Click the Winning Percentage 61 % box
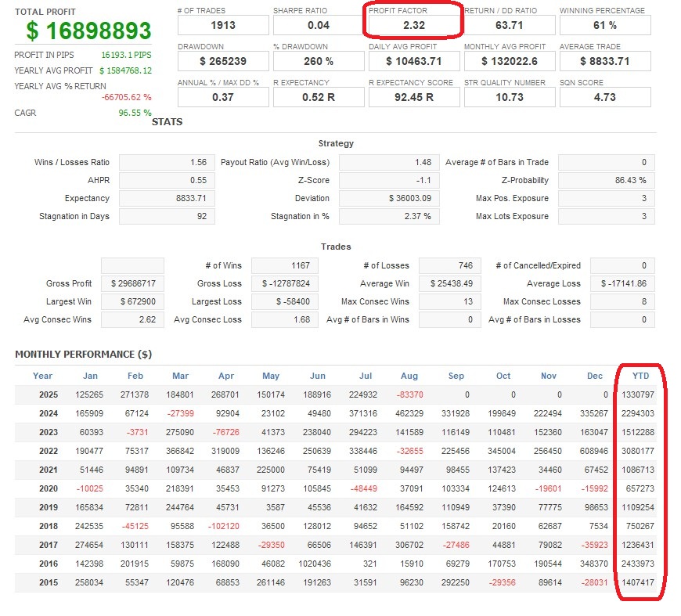The image size is (681, 616). pos(605,25)
